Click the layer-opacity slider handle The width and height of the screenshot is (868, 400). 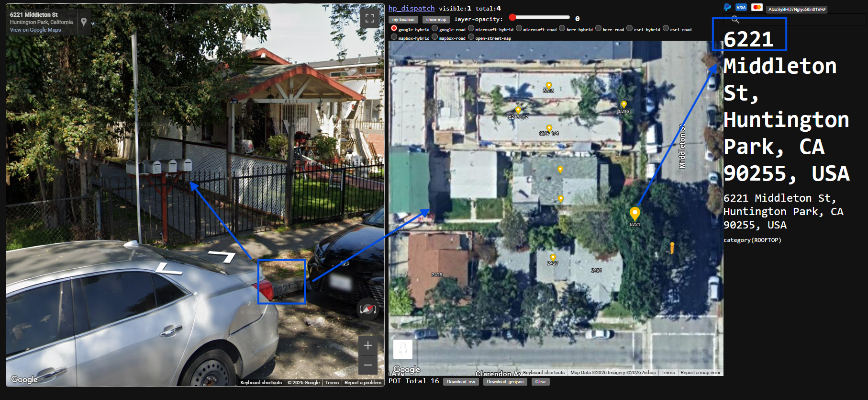pos(512,18)
